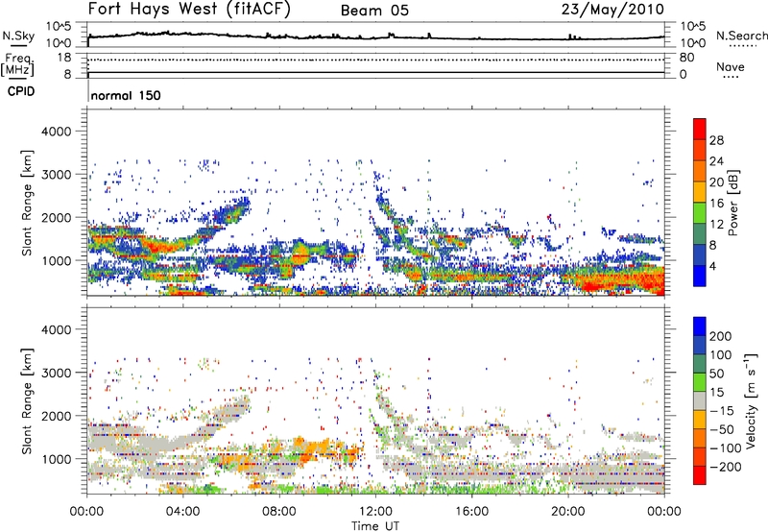Click the "50" velocity color bar label
The height and width of the screenshot is (532, 768).
[716, 374]
